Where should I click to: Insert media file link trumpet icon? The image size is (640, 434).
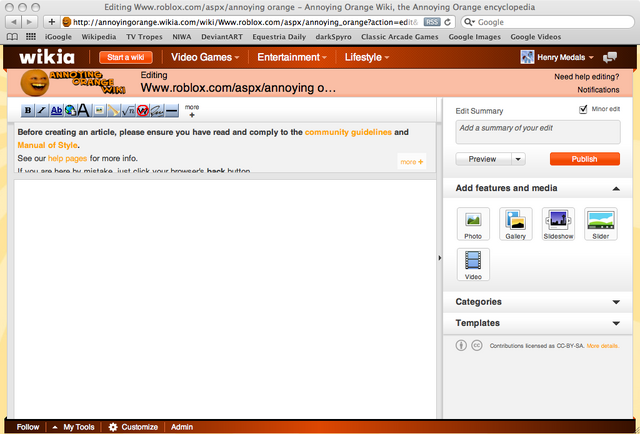(x=113, y=110)
